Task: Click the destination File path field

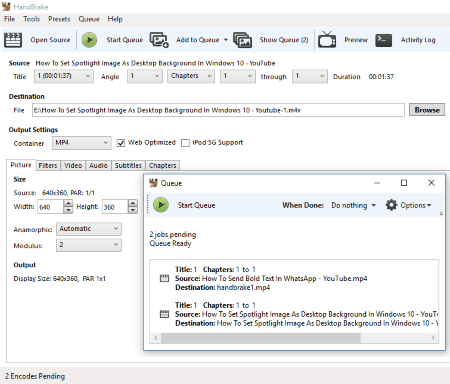Action: point(218,110)
